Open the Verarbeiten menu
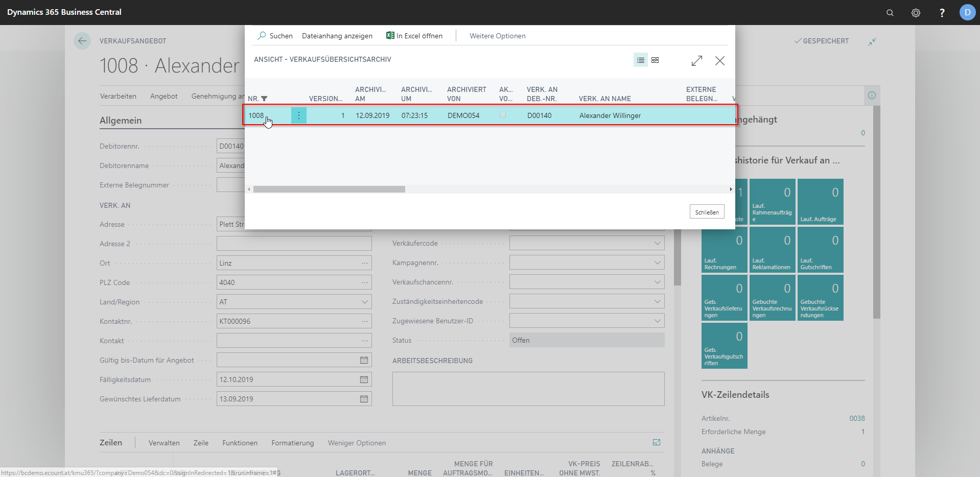 (118, 96)
